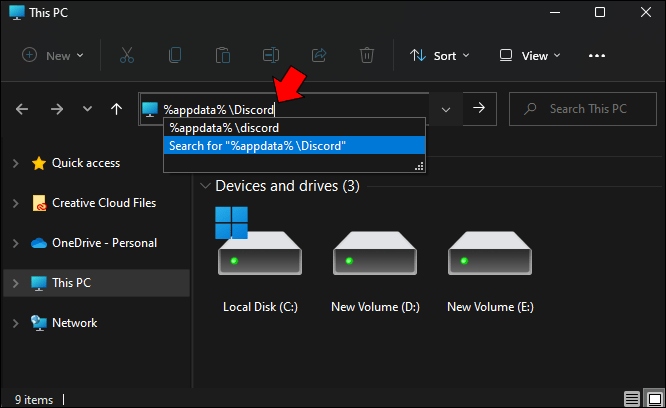Click the Copy icon in toolbar

click(175, 56)
